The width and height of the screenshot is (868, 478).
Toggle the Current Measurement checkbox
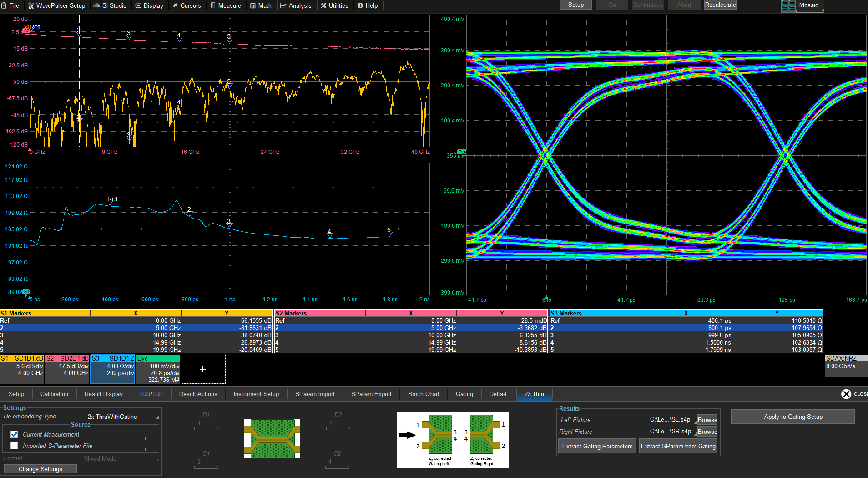pos(14,434)
